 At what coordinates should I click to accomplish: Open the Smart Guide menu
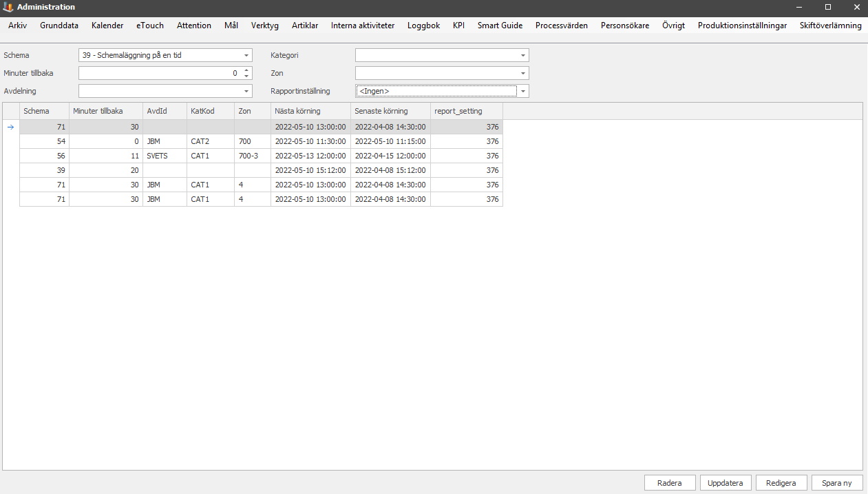[x=500, y=25]
